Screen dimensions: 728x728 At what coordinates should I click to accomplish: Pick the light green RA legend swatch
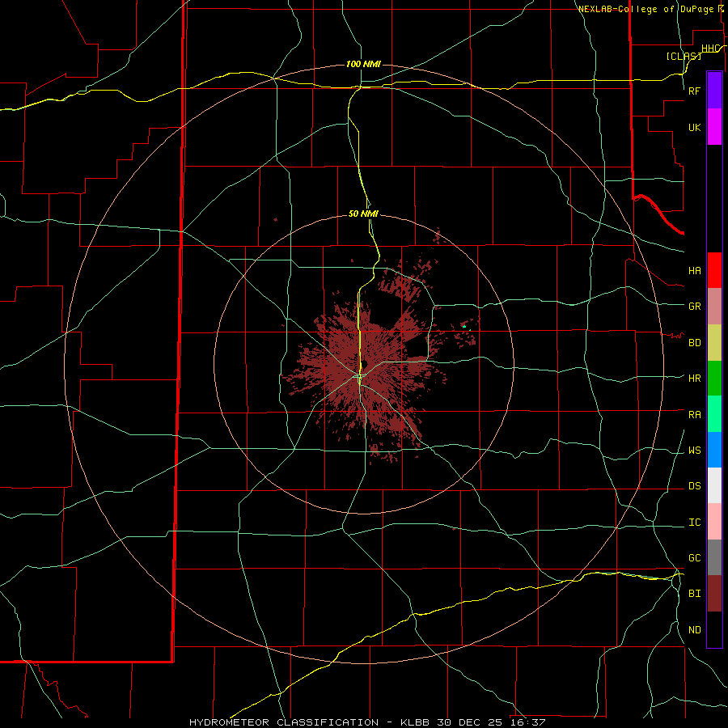[x=714, y=414]
